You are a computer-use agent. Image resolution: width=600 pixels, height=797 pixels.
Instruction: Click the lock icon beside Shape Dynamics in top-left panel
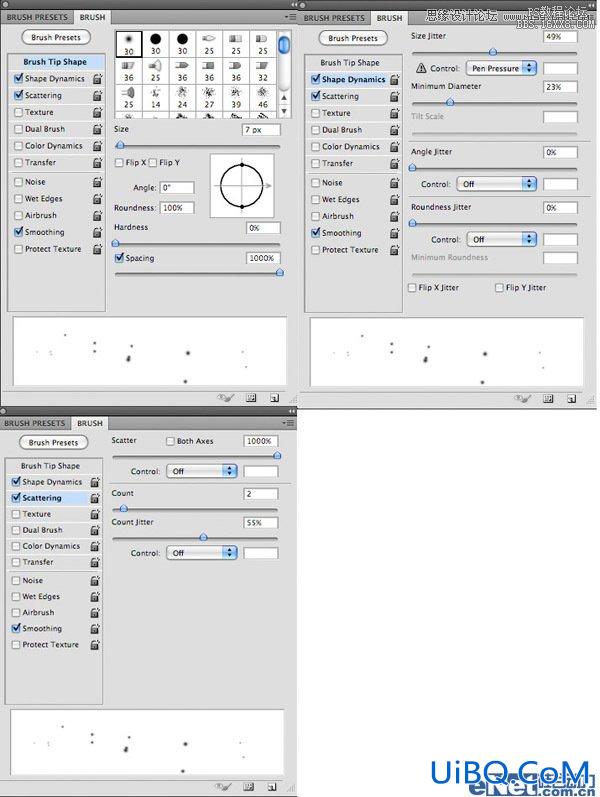(x=98, y=79)
